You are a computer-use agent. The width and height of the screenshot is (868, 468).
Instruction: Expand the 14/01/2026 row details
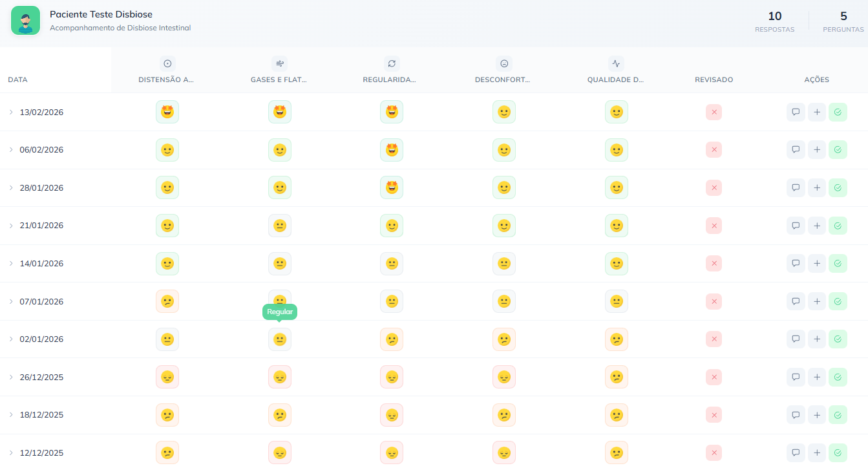(x=11, y=264)
